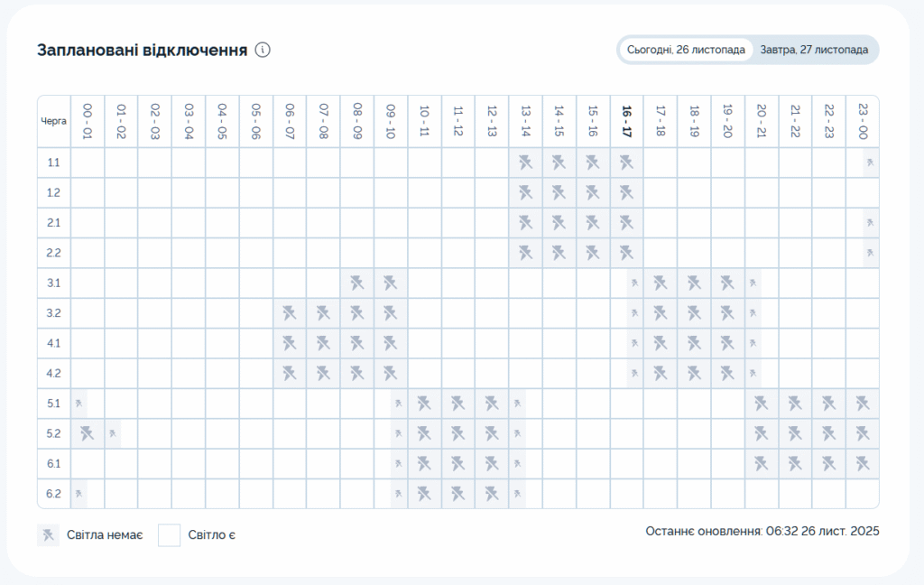Click outage icon for queue 5.2 at 00-01

coord(87,433)
